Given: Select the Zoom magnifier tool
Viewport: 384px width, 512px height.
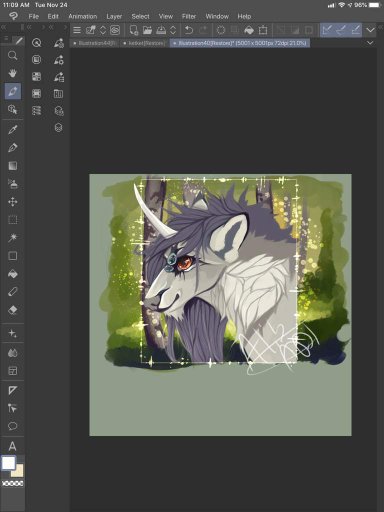Looking at the screenshot, I should (x=13, y=55).
